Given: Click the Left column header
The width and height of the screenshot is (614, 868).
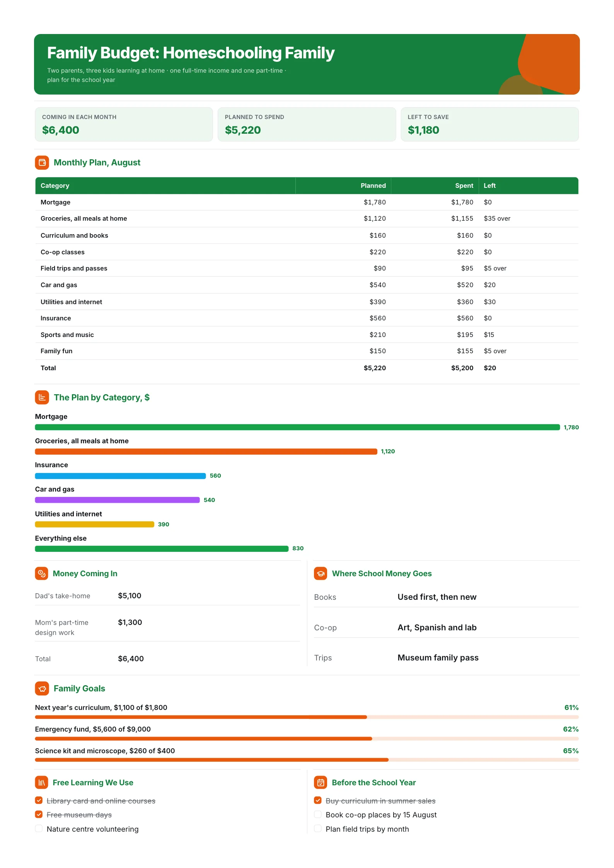Looking at the screenshot, I should [529, 186].
